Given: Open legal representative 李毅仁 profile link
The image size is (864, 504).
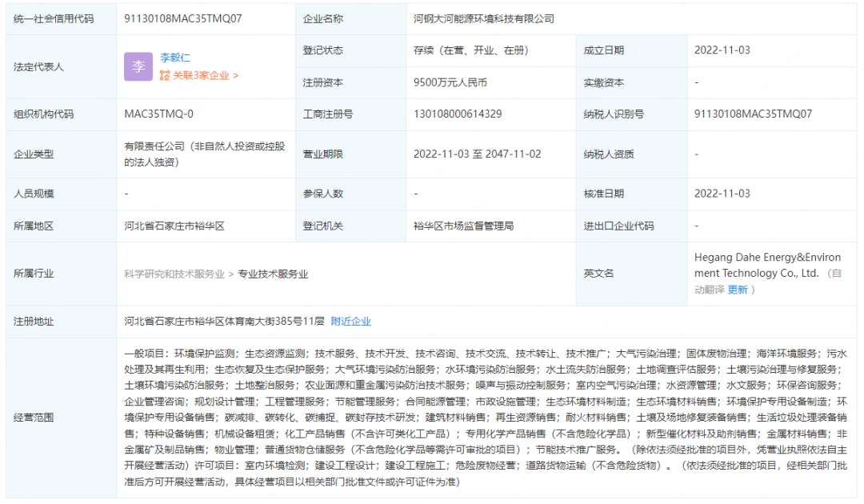Looking at the screenshot, I should [175, 58].
